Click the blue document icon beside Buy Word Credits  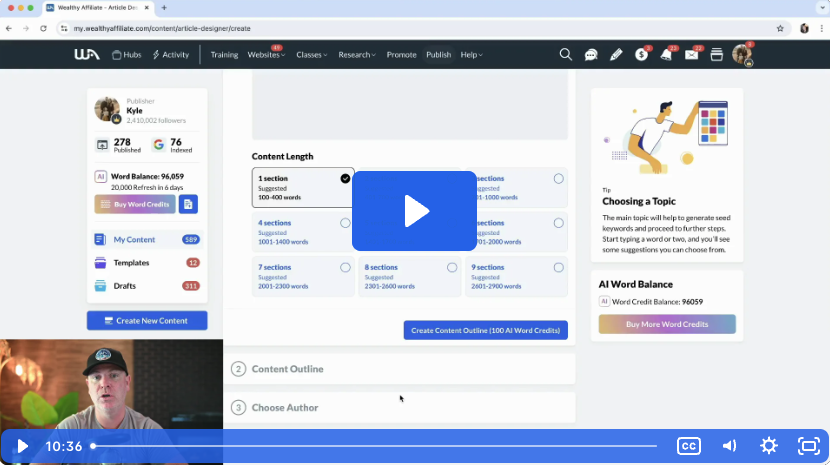pyautogui.click(x=188, y=204)
